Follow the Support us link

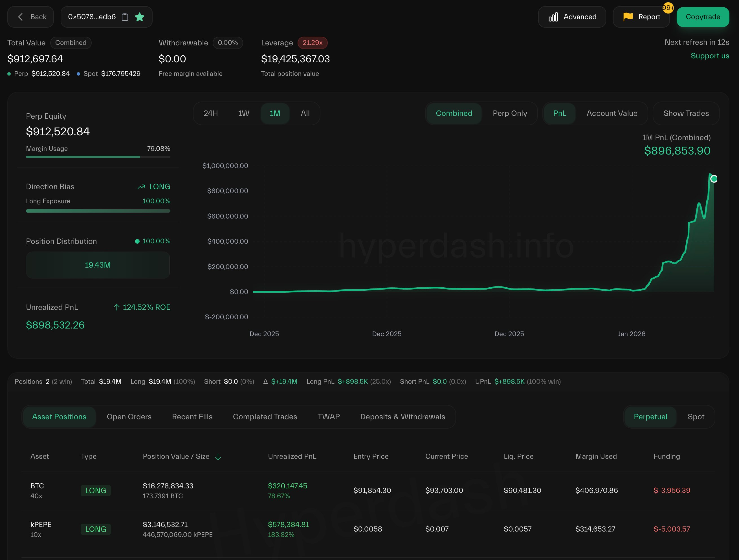710,56
